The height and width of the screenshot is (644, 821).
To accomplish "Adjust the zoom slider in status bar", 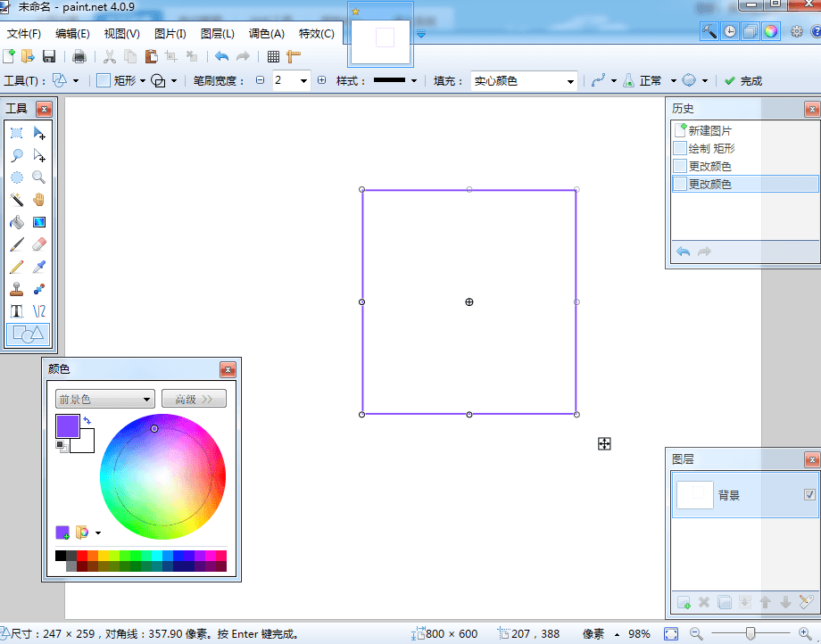I will click(x=751, y=633).
